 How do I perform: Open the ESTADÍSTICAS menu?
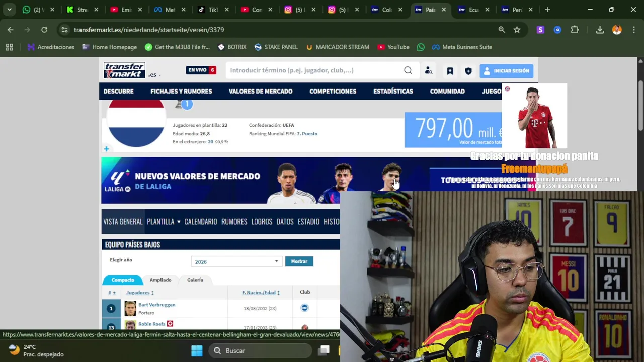click(393, 91)
